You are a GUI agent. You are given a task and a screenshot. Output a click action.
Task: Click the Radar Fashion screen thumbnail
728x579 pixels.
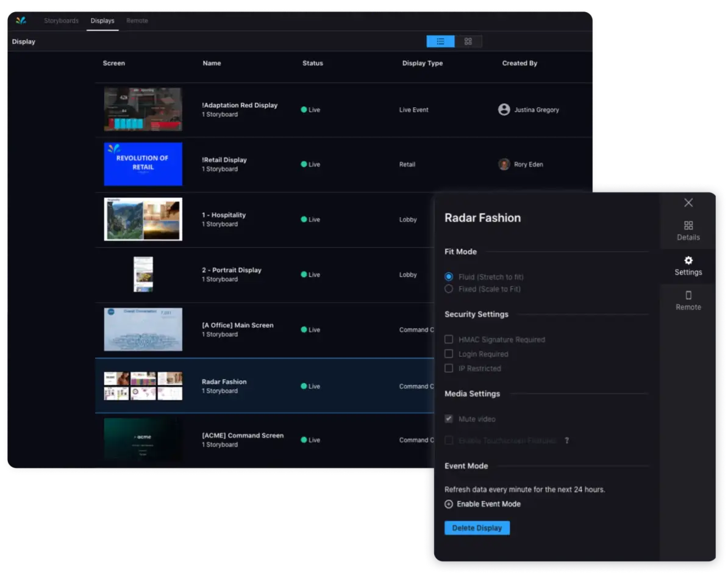point(143,386)
